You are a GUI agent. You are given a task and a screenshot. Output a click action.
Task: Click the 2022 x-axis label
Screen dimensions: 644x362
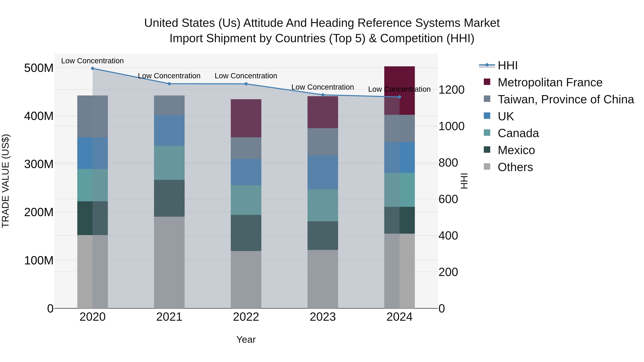(x=246, y=317)
